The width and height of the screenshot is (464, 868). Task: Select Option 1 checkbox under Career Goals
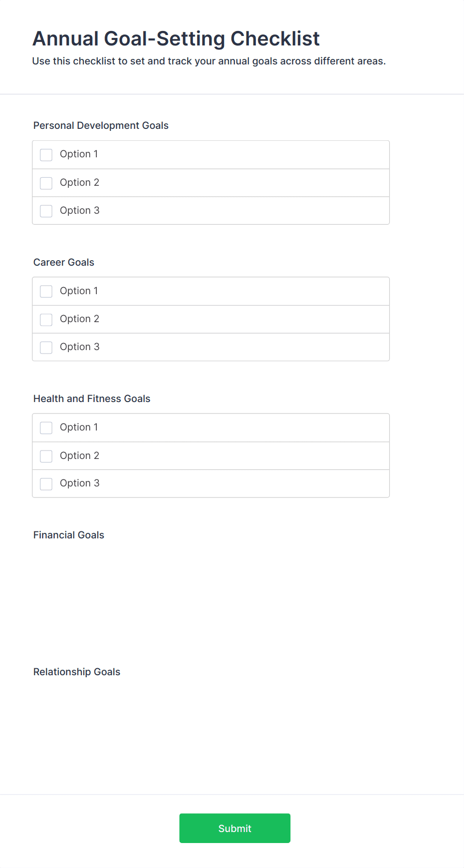tap(46, 292)
